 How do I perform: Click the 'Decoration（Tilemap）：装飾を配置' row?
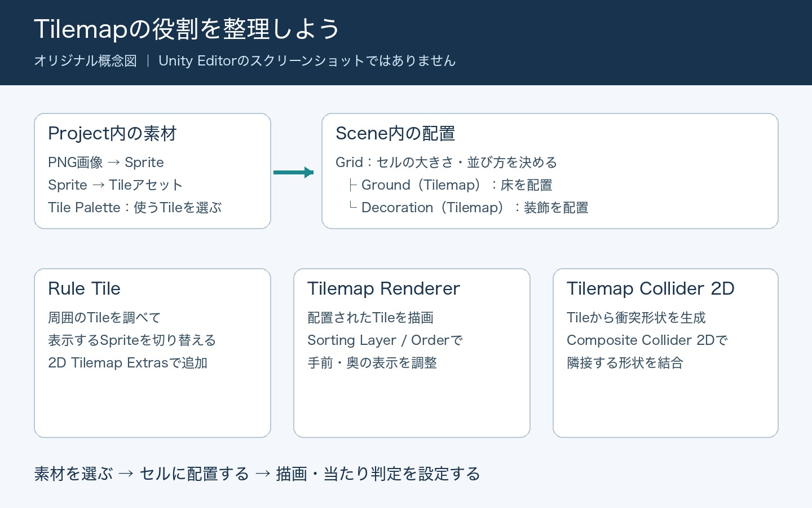pyautogui.click(x=469, y=208)
